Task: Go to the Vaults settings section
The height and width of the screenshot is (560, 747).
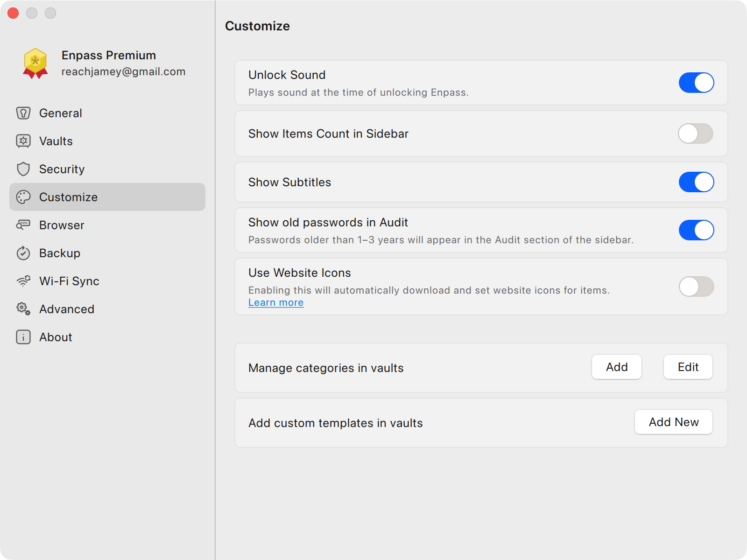Action: (107, 141)
